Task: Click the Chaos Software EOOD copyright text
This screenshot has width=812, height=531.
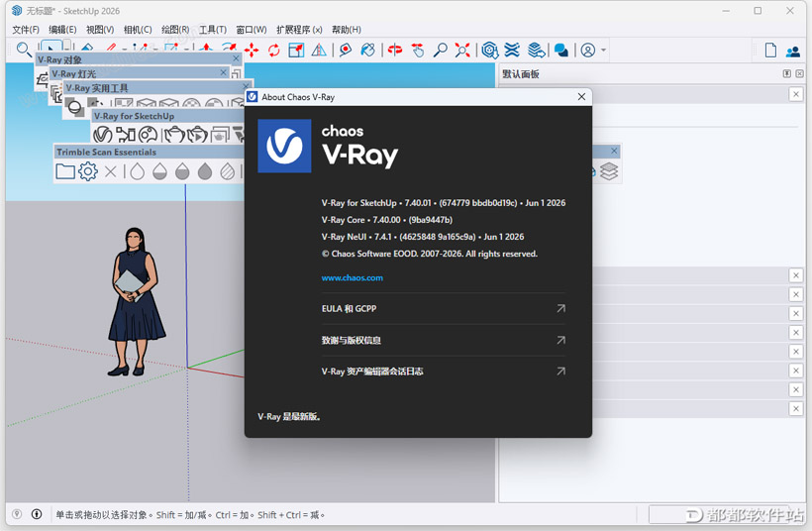Action: click(430, 254)
